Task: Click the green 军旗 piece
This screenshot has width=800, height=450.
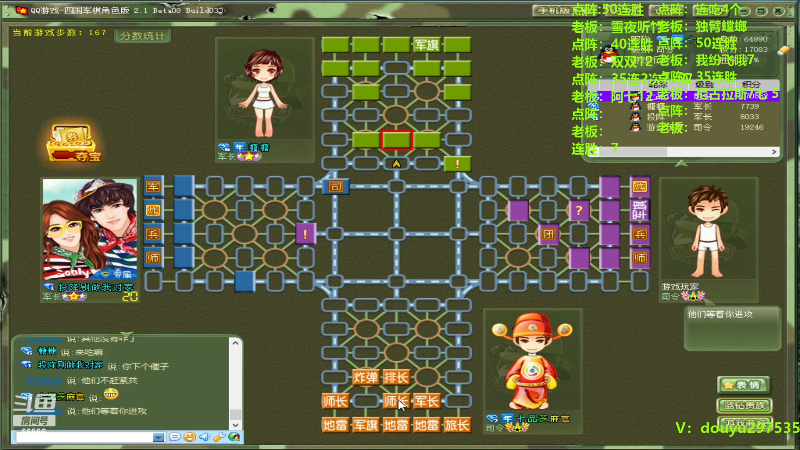Action: 427,45
